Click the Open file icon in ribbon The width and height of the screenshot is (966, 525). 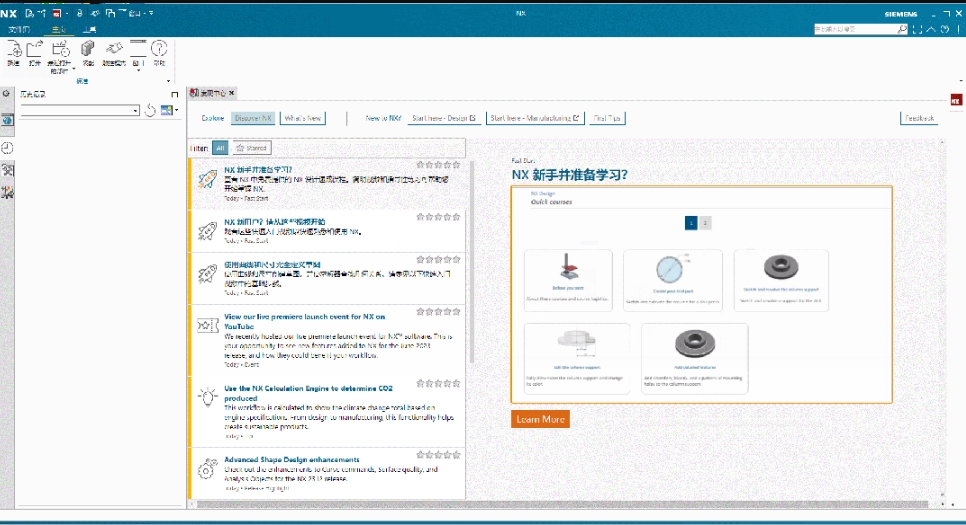pos(34,49)
